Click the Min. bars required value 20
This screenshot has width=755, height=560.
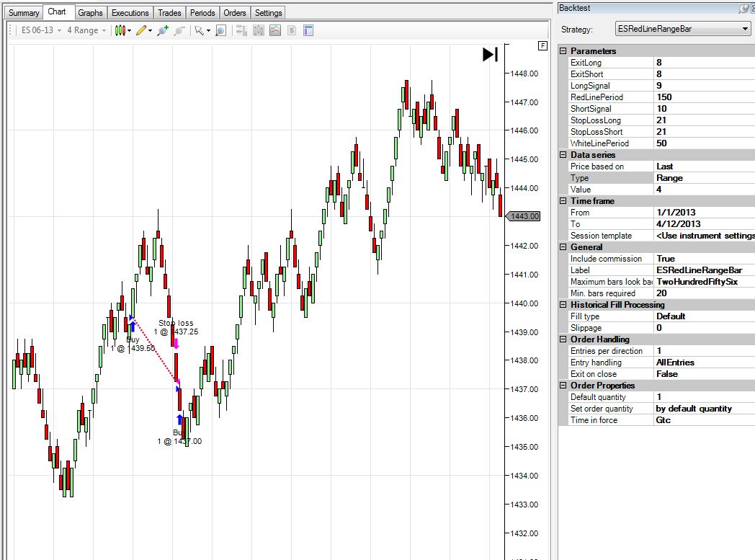click(x=704, y=293)
